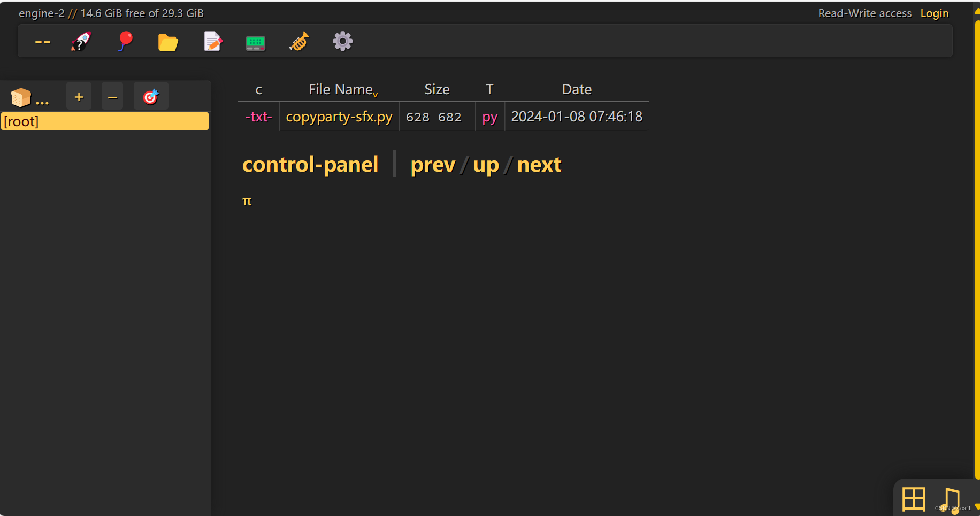Collapse the tree with the minus button
Image resolution: width=980 pixels, height=516 pixels.
[x=112, y=96]
